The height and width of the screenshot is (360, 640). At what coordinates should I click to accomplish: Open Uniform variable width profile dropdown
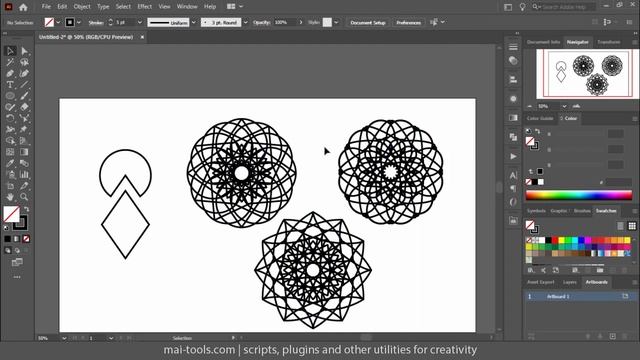(x=194, y=22)
